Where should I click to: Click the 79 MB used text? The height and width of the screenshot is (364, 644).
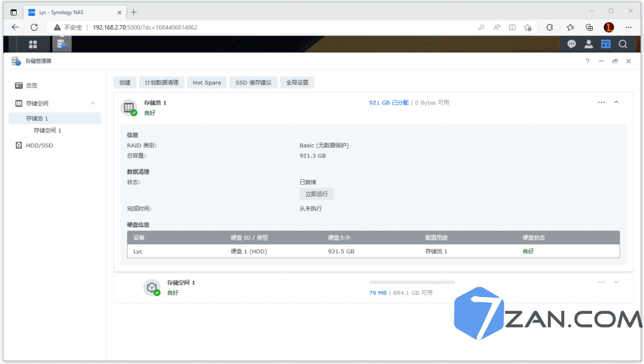tap(378, 293)
